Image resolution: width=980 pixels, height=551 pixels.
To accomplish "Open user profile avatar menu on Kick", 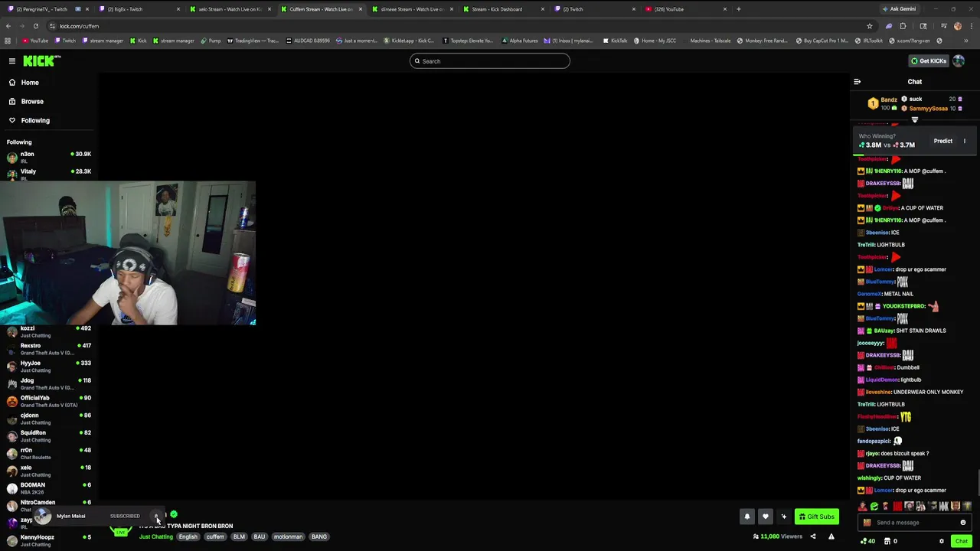I will [959, 61].
